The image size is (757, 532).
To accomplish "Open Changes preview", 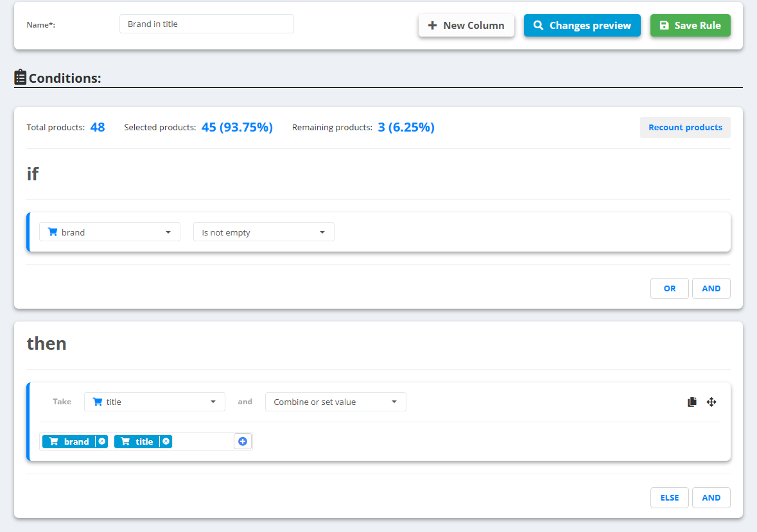I will (x=582, y=25).
